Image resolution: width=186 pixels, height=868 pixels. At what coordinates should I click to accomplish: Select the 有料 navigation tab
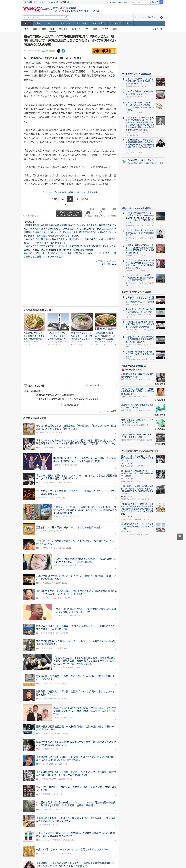tap(129, 23)
